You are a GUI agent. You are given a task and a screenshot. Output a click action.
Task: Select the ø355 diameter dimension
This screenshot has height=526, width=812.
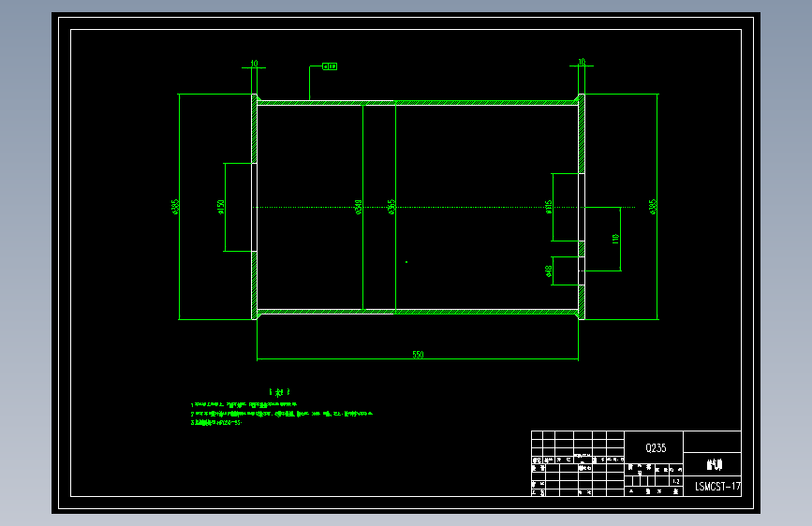[x=391, y=207]
